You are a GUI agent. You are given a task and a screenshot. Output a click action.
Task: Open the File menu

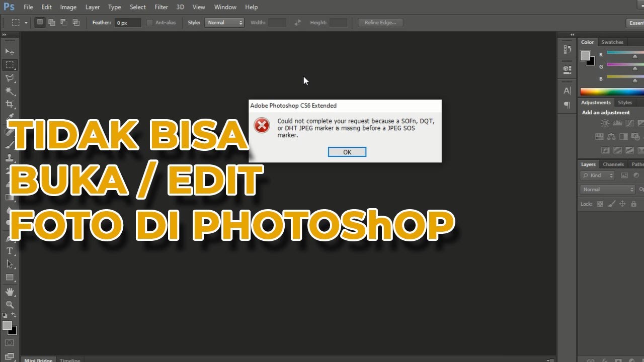pyautogui.click(x=28, y=7)
